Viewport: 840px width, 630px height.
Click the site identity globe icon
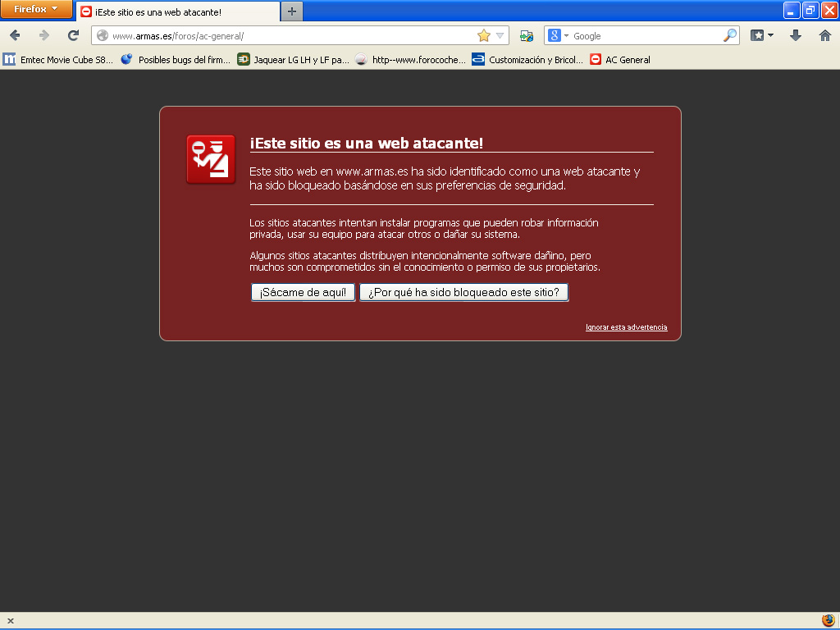103,35
